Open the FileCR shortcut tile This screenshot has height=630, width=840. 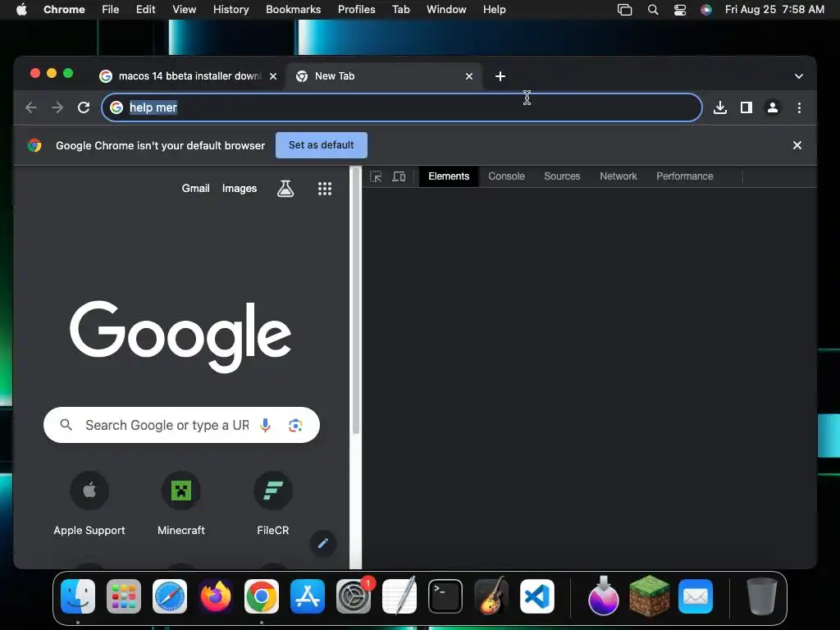pos(273,504)
